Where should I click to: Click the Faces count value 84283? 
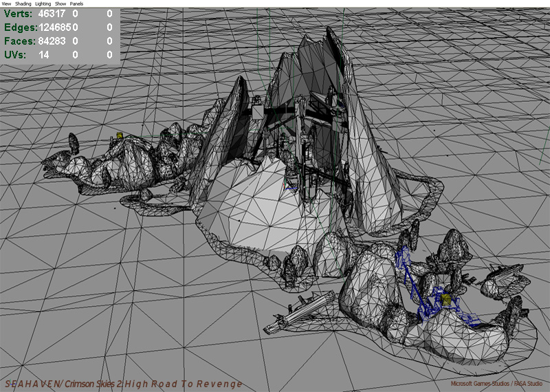click(52, 41)
